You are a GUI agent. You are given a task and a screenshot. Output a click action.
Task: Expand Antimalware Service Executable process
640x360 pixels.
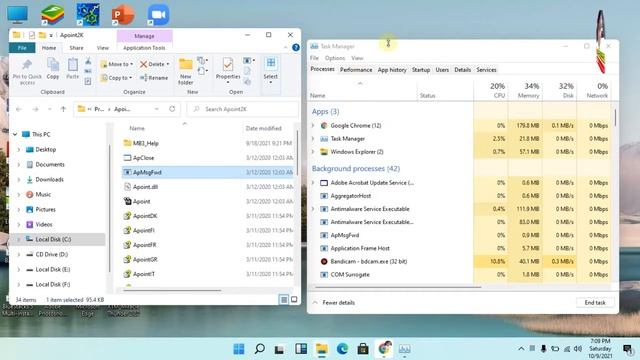click(x=313, y=209)
